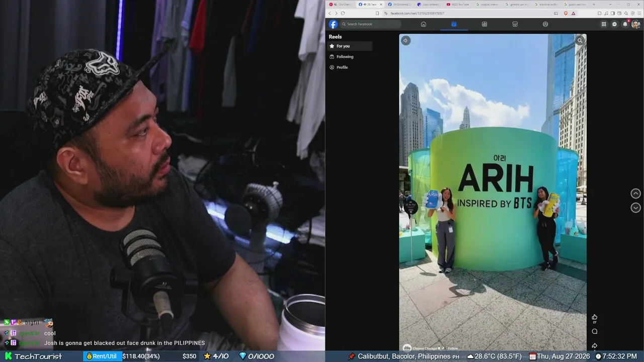Open the Facebook Marketplace icon
This screenshot has height=362, width=644.
pyautogui.click(x=515, y=24)
